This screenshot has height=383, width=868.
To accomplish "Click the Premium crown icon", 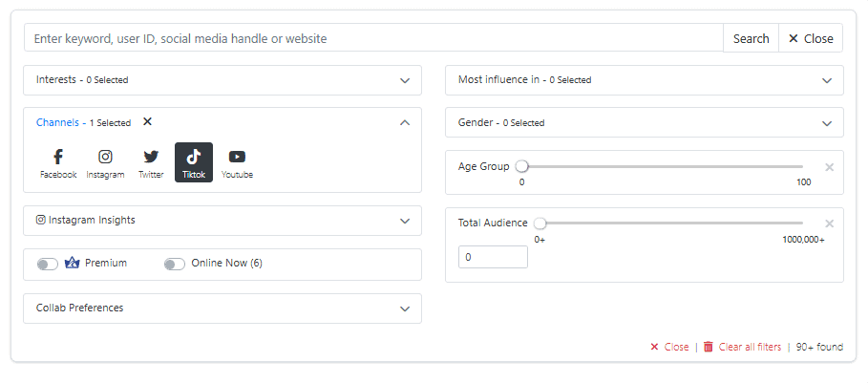I will point(73,263).
